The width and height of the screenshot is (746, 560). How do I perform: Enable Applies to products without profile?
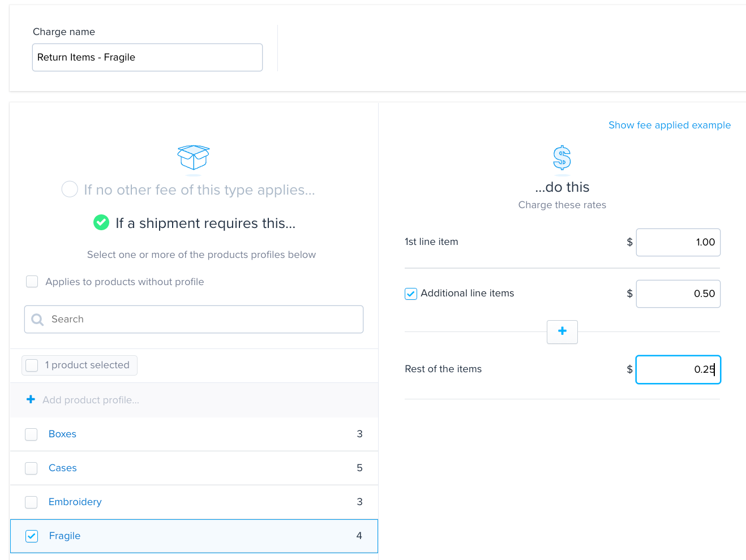[32, 281]
